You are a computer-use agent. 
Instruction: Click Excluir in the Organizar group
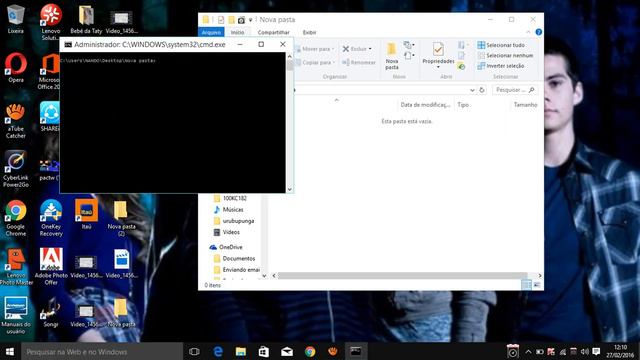(357, 49)
